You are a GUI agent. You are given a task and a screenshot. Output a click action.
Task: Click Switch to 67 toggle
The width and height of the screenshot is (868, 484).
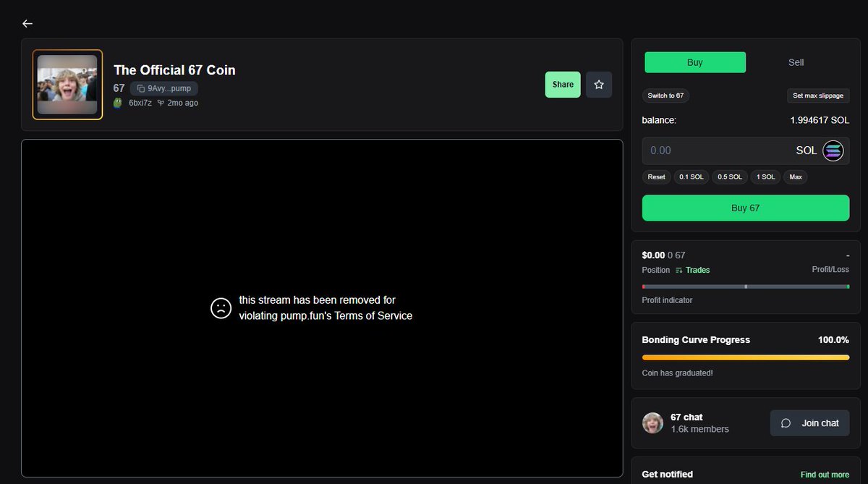[665, 95]
